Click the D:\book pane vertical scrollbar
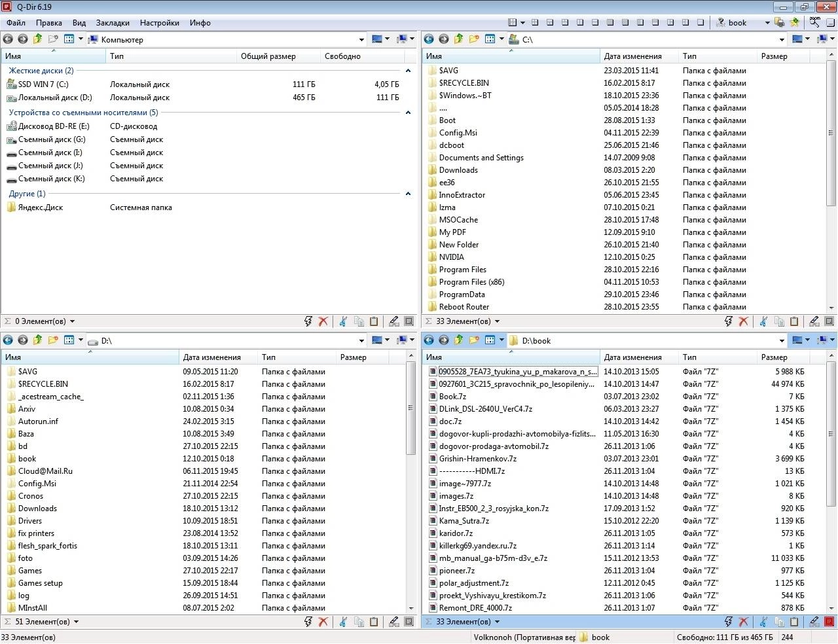Viewport: 838px width, 644px height. (831, 435)
